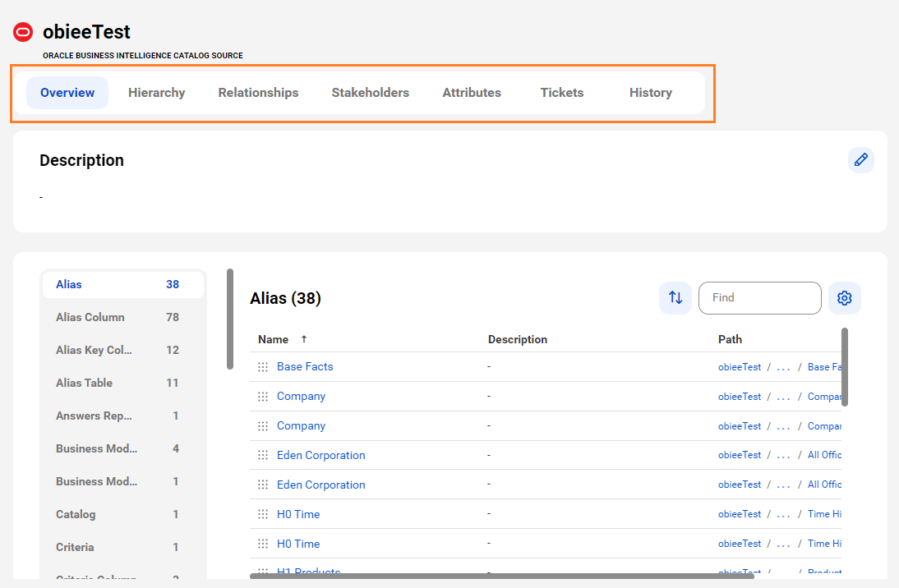The height and width of the screenshot is (588, 899).
Task: Open the first Eden Corporation link
Action: click(321, 455)
